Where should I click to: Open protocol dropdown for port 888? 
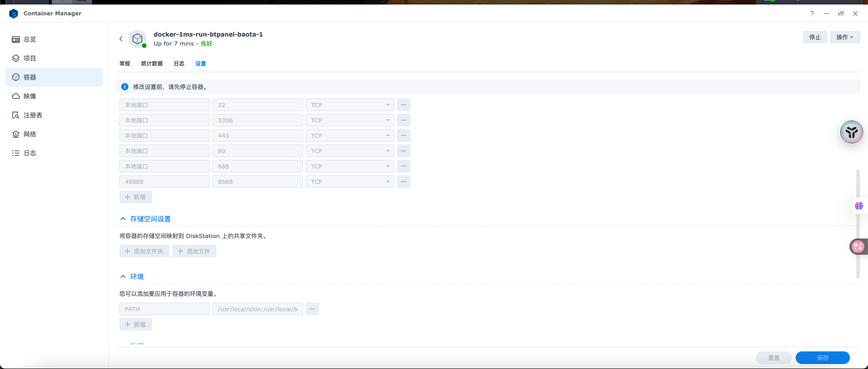pos(349,166)
